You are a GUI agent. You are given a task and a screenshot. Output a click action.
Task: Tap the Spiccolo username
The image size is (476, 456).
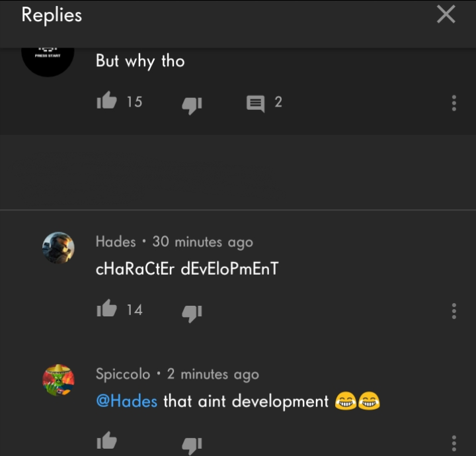click(123, 374)
